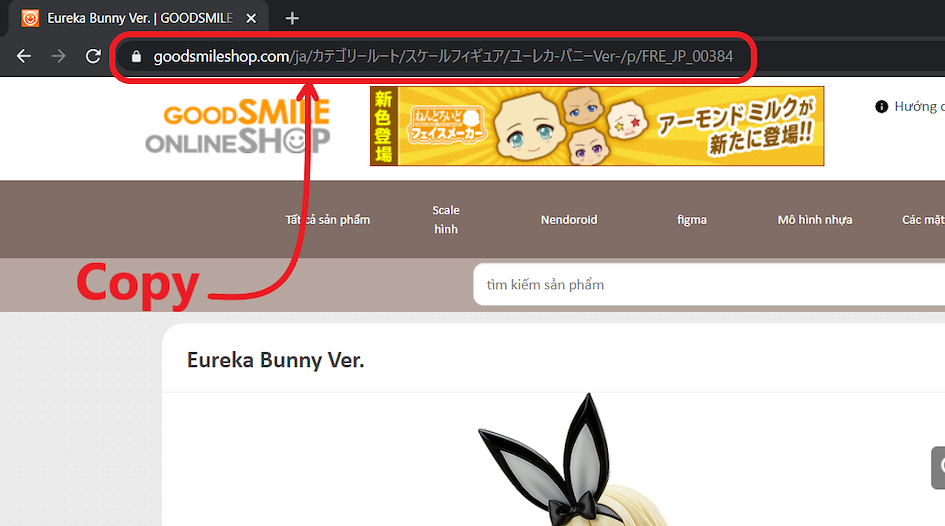Open the Mô hình nhựa category
Image resolution: width=945 pixels, height=526 pixels.
click(815, 220)
